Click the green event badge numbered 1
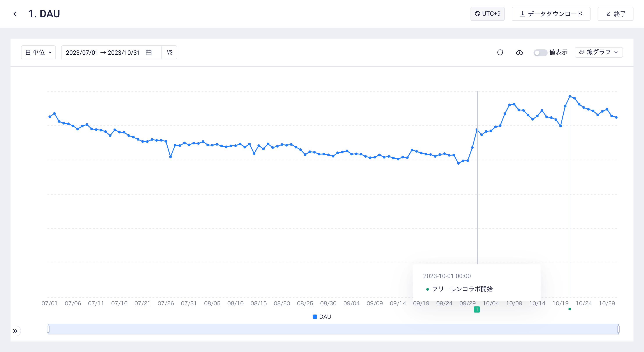This screenshot has width=644, height=352. point(477,309)
